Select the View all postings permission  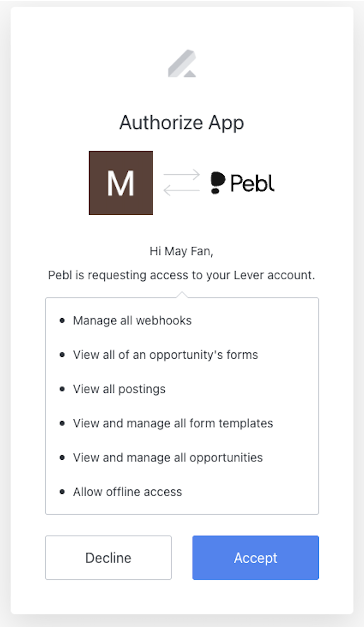coord(119,389)
